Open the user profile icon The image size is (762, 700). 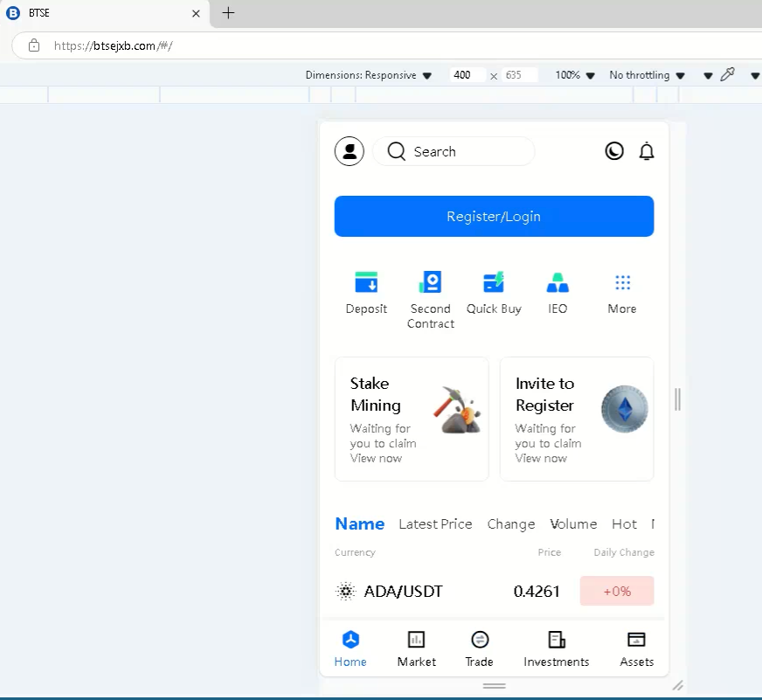click(x=350, y=151)
